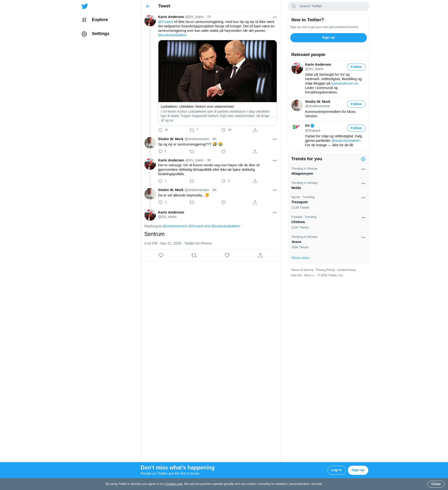
Task: Close the cookie notice banner
Action: click(x=436, y=484)
